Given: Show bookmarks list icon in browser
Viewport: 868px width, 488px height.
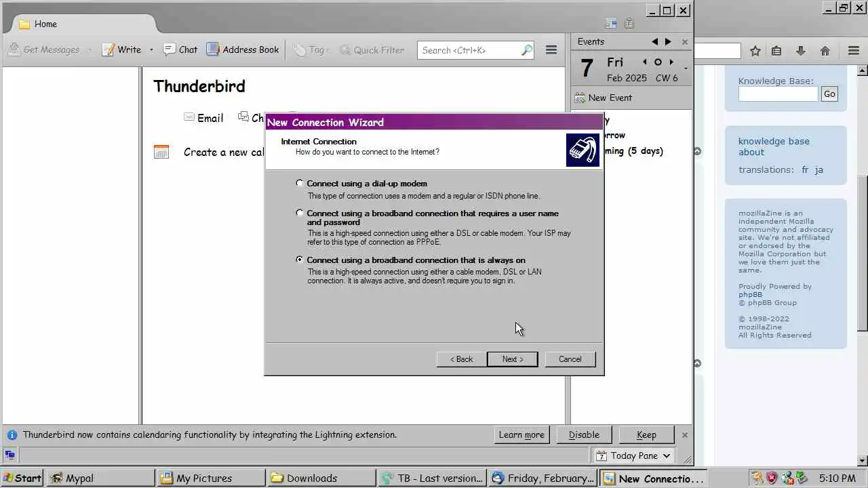Looking at the screenshot, I should coord(777,51).
